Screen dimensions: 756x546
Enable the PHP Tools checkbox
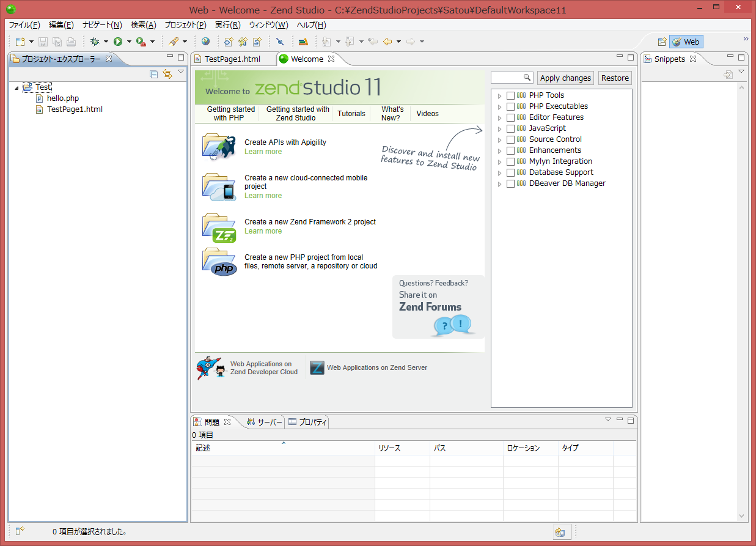pos(510,95)
